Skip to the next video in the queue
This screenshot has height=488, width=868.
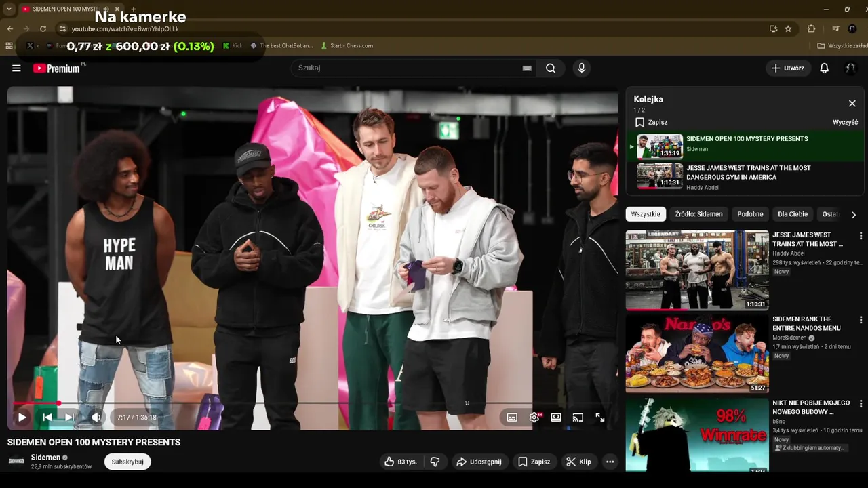(x=70, y=418)
